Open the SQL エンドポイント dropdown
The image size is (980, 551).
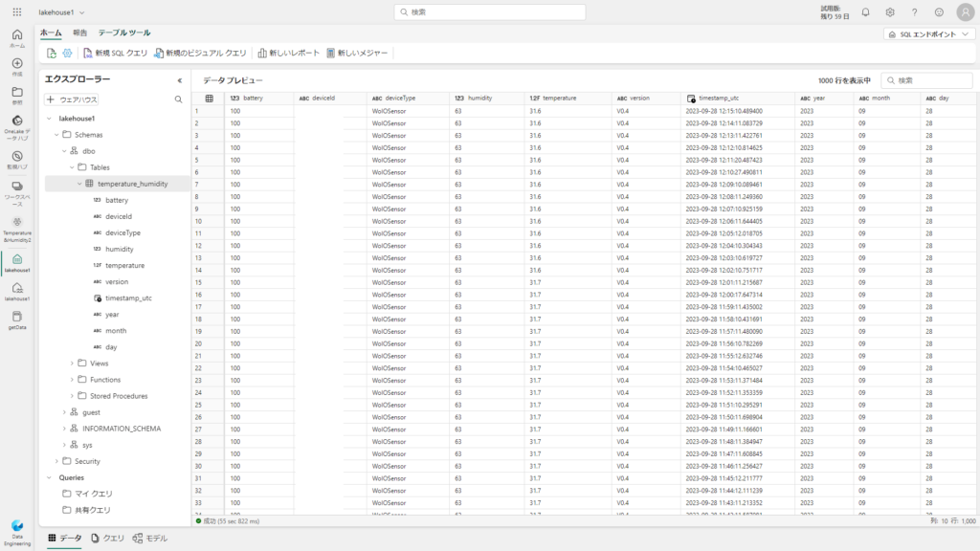[927, 33]
